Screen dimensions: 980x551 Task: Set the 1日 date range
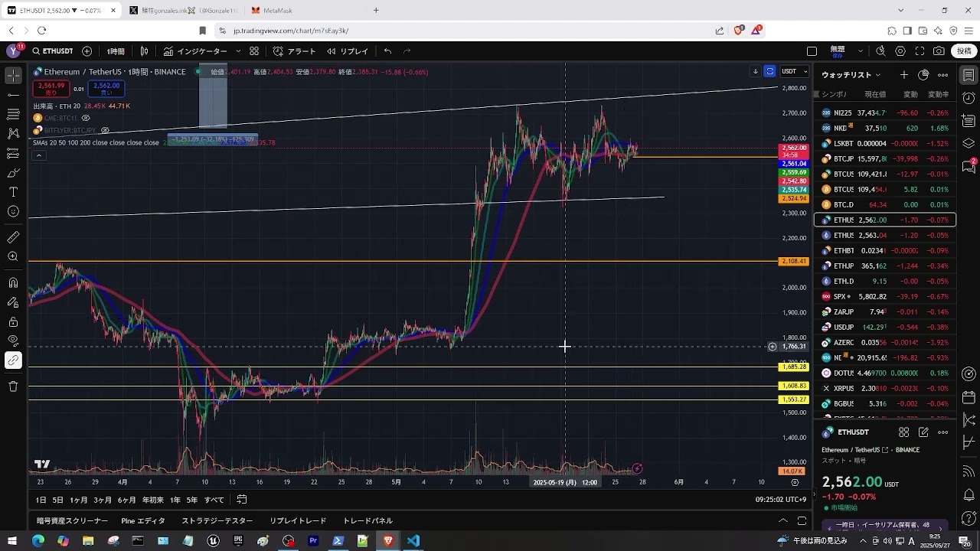coord(41,500)
